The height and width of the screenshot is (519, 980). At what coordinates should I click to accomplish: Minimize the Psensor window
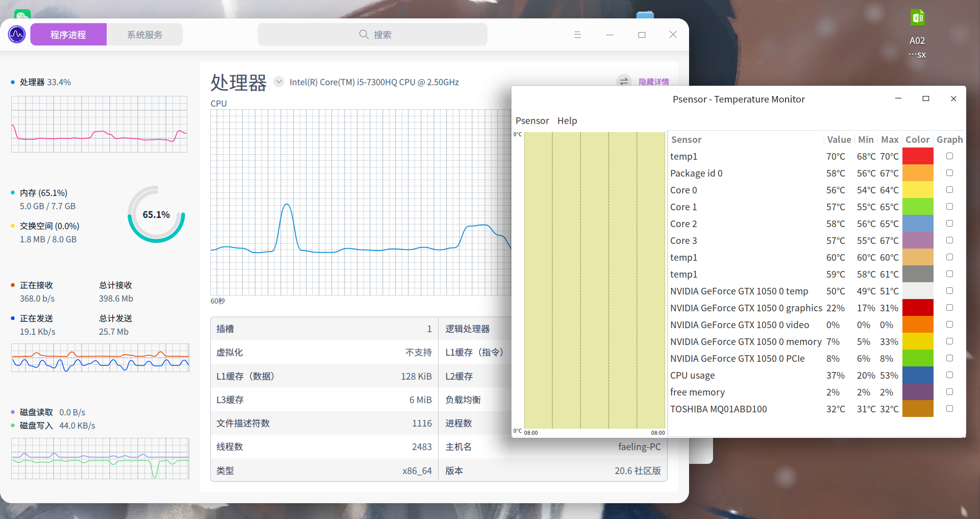coord(898,98)
